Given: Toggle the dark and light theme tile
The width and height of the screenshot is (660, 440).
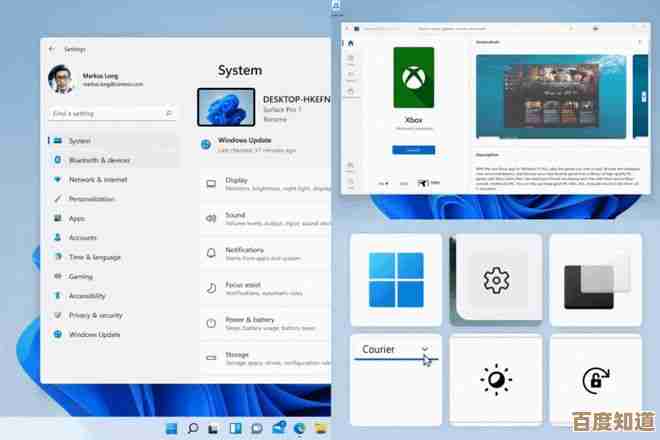Looking at the screenshot, I should click(x=595, y=280).
